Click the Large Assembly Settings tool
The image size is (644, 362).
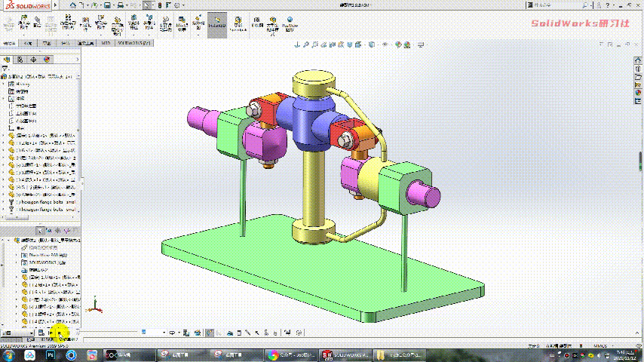click(x=272, y=26)
